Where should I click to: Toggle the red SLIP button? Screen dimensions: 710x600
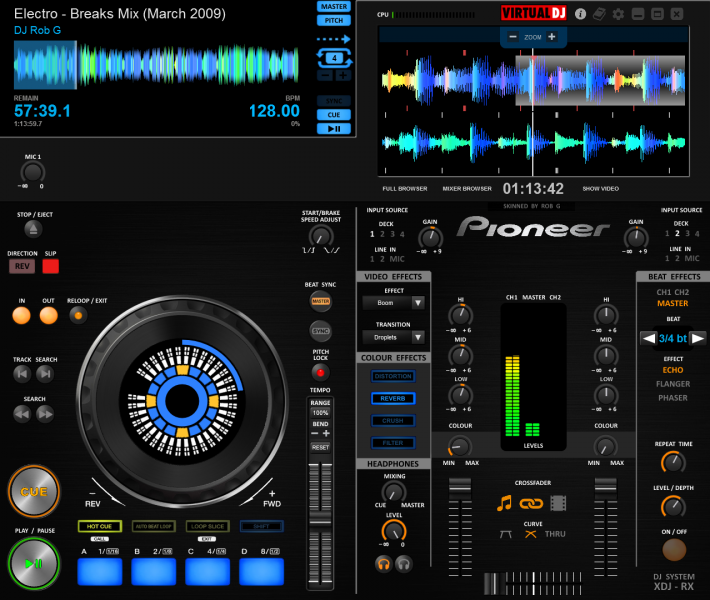coord(50,266)
